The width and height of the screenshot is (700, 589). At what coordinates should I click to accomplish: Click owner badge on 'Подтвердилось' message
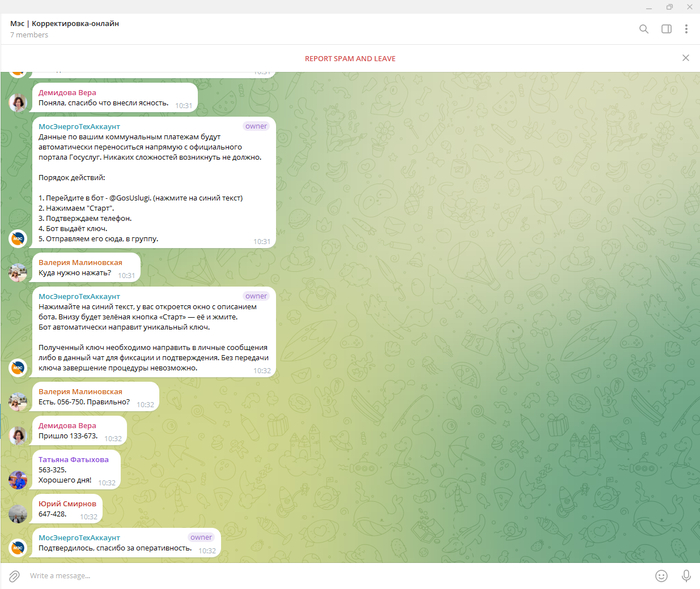pyautogui.click(x=201, y=537)
